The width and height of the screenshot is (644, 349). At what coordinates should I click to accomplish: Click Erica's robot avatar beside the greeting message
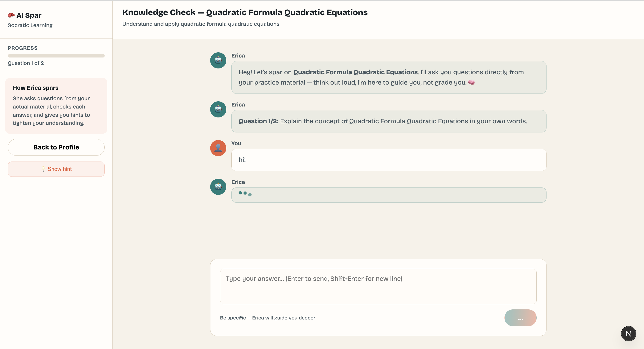click(218, 60)
